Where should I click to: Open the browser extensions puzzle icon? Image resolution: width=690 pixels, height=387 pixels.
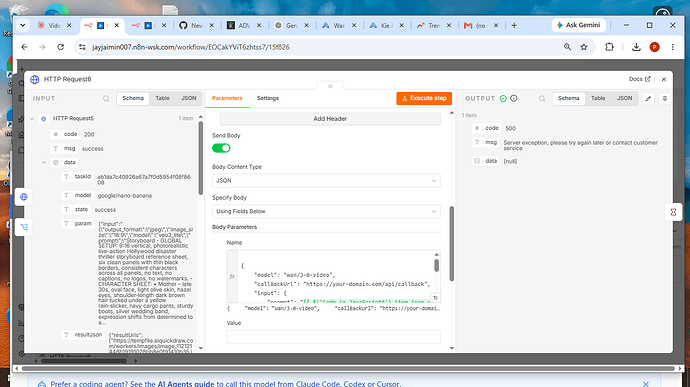point(609,47)
